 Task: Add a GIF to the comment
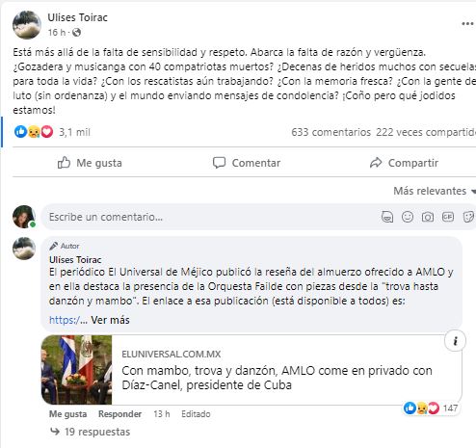click(x=448, y=217)
